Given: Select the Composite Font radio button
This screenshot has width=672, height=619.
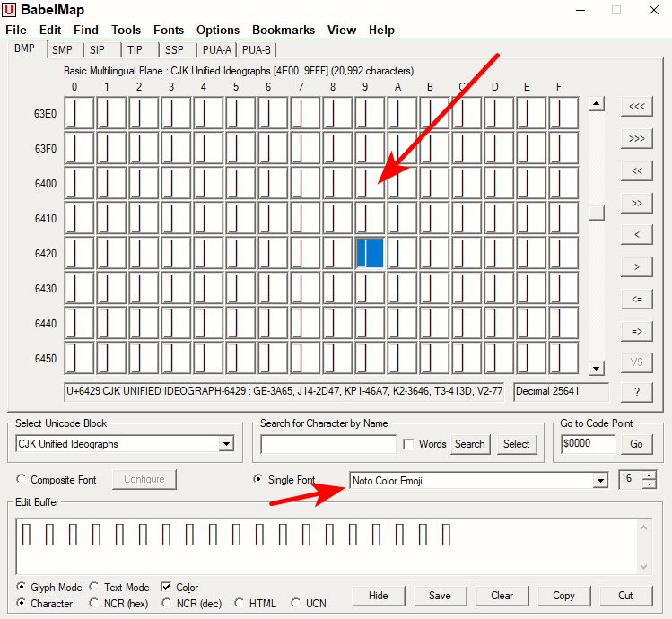Looking at the screenshot, I should (x=21, y=479).
